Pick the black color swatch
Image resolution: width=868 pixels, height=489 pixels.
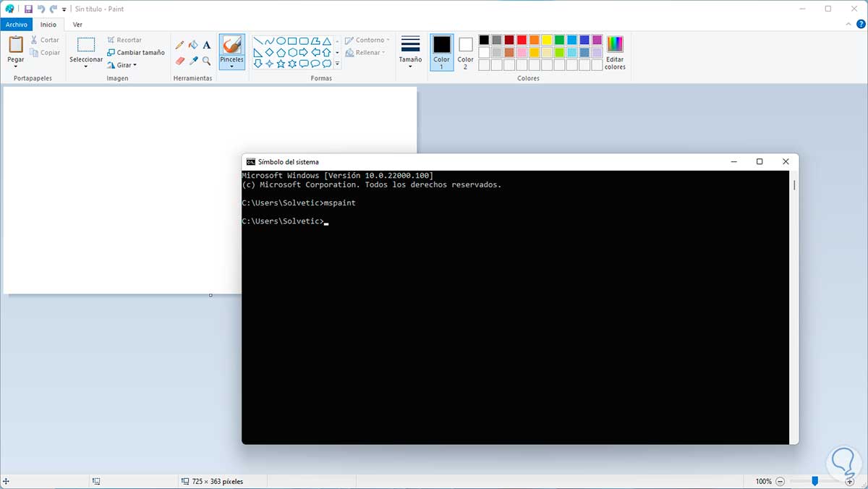484,40
